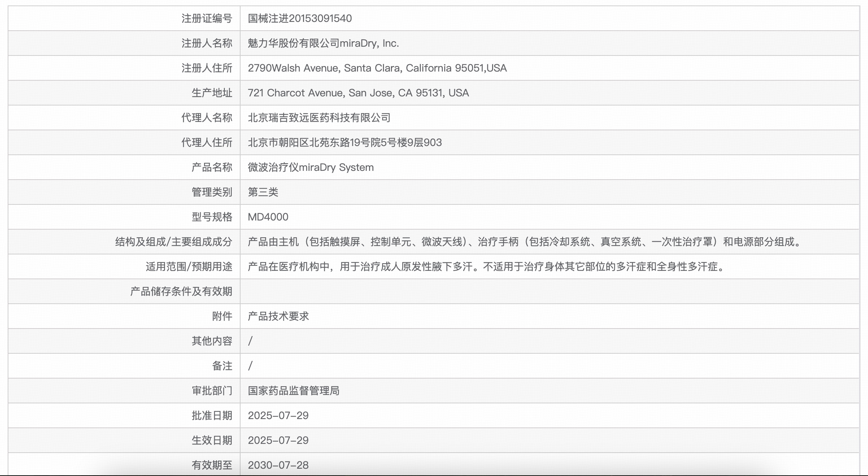Click the 产品储存条件及有效期 row label
This screenshot has height=476, width=868.
181,292
